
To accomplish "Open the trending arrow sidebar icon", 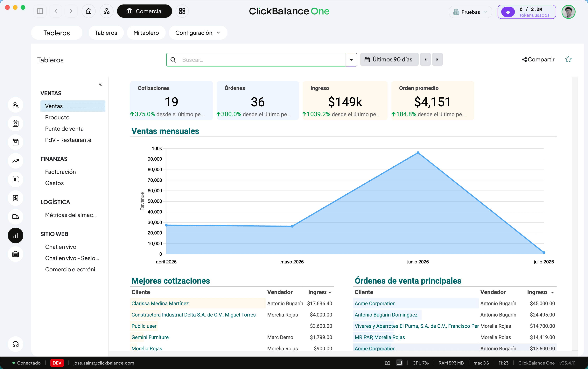I will (x=16, y=161).
